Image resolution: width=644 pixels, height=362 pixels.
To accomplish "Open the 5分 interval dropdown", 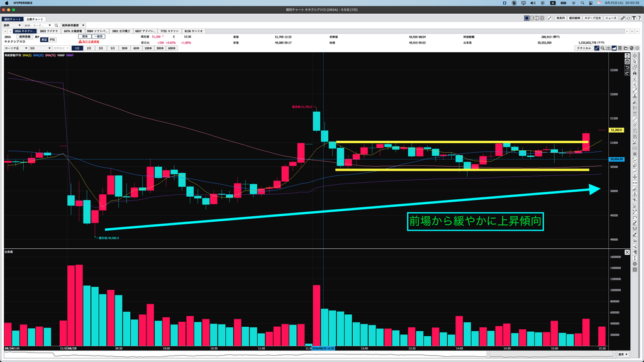I will point(40,48).
